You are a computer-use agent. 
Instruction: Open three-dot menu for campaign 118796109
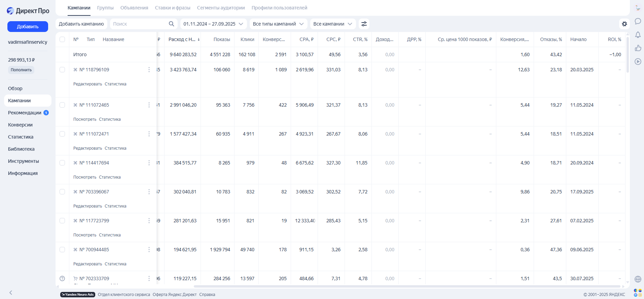point(149,70)
